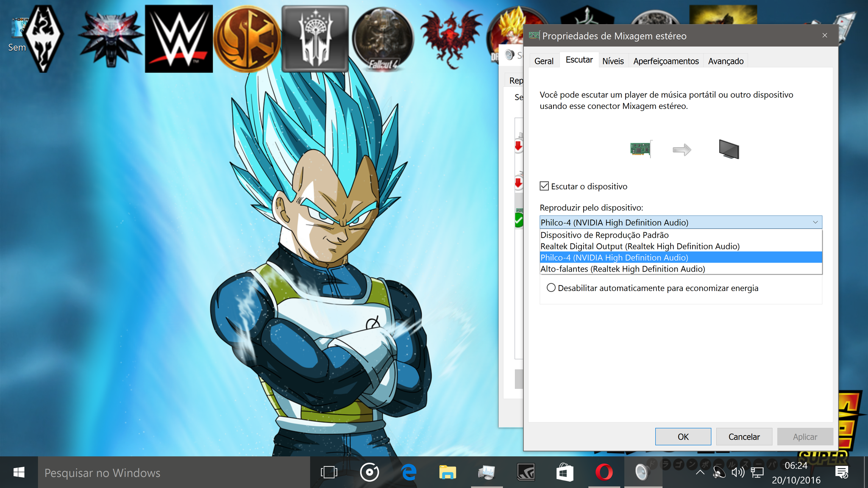
Task: Open NVIDIA GeForce Experience on taskbar
Action: click(x=526, y=472)
